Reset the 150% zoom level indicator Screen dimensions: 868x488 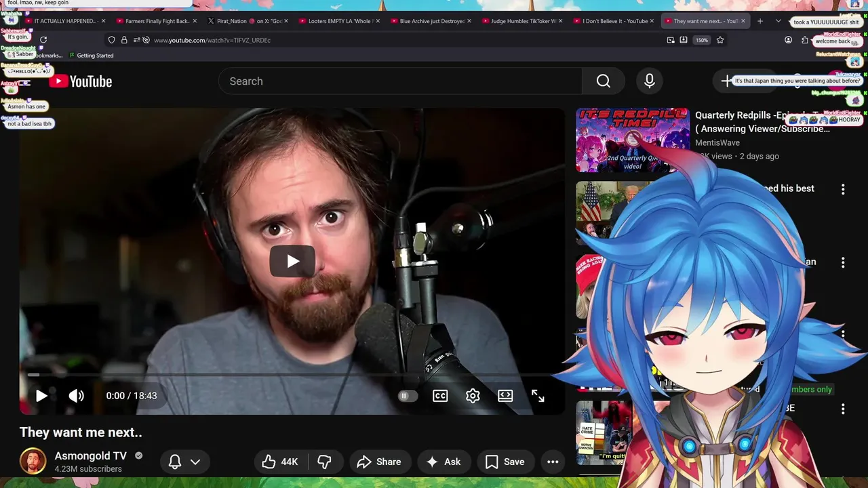coord(702,40)
